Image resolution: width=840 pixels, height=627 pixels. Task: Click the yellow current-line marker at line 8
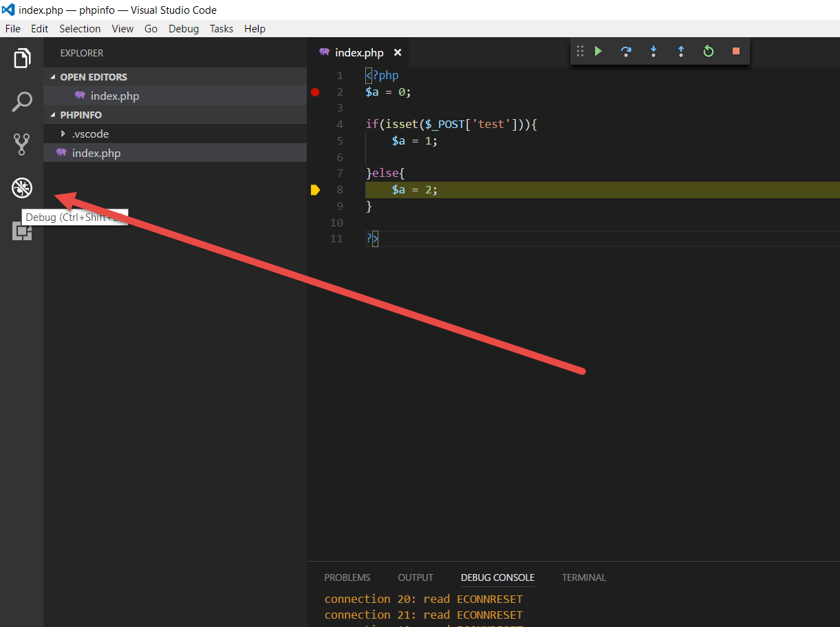pyautogui.click(x=315, y=190)
